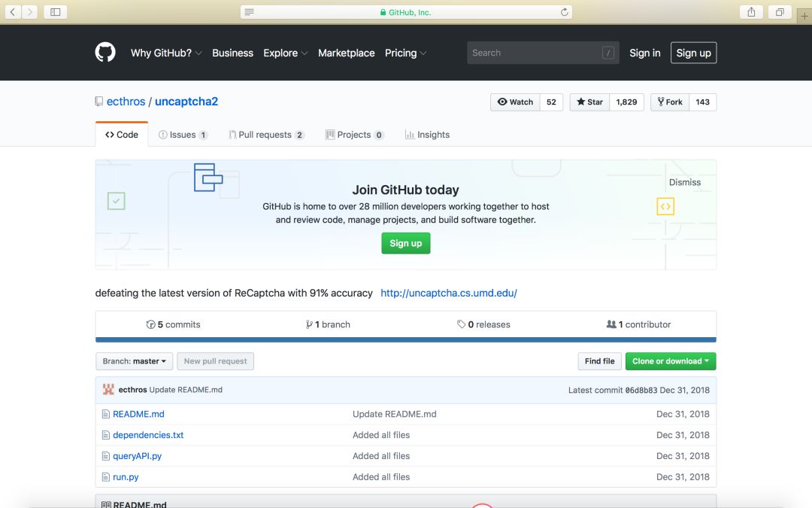The height and width of the screenshot is (508, 812).
Task: Open the uncaptcha2 repository link
Action: click(x=186, y=101)
